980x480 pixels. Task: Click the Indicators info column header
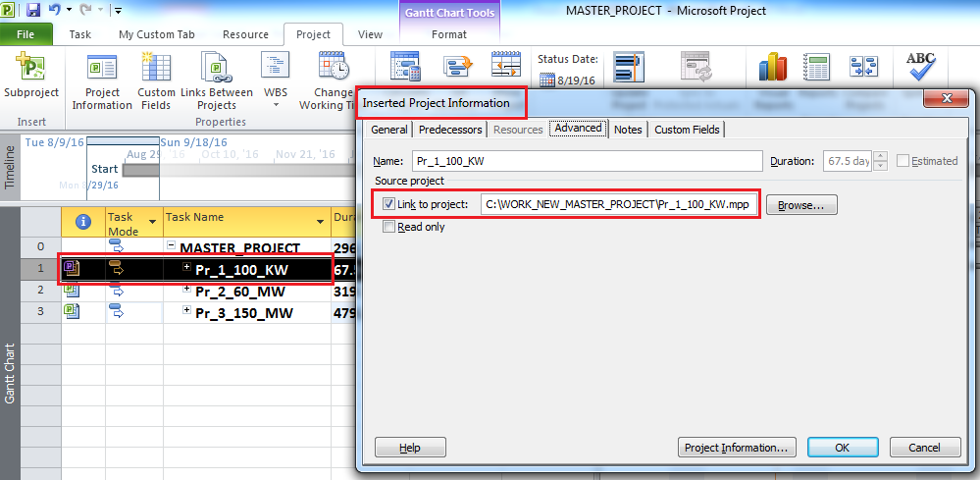pos(83,221)
